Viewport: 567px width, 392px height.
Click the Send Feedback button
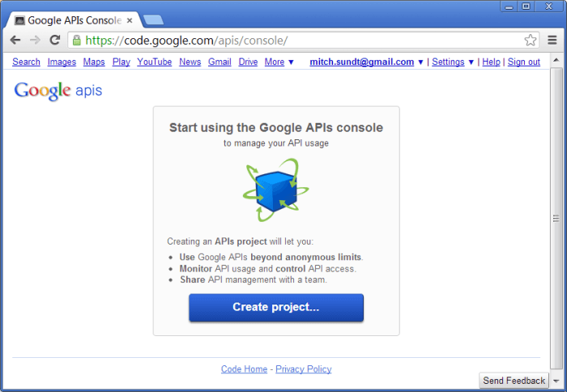point(514,381)
